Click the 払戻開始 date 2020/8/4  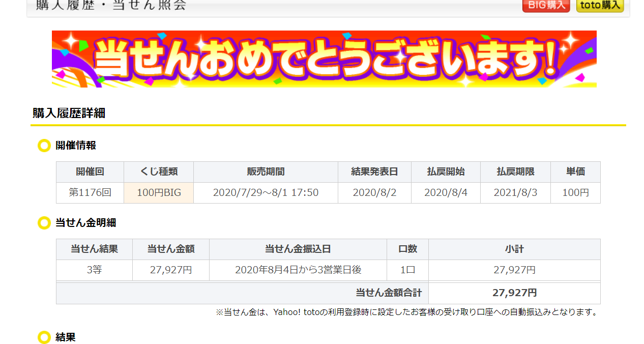(446, 193)
